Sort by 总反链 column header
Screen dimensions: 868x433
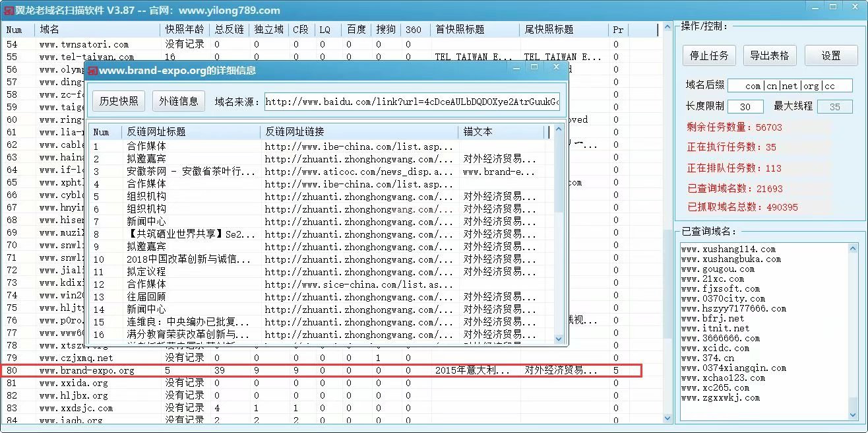pos(229,30)
